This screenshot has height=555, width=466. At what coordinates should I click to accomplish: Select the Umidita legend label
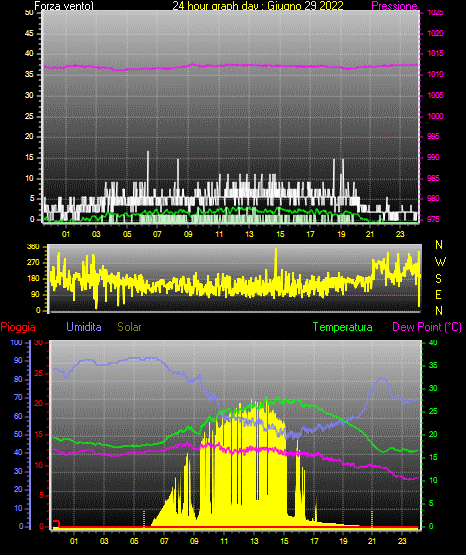click(x=84, y=327)
